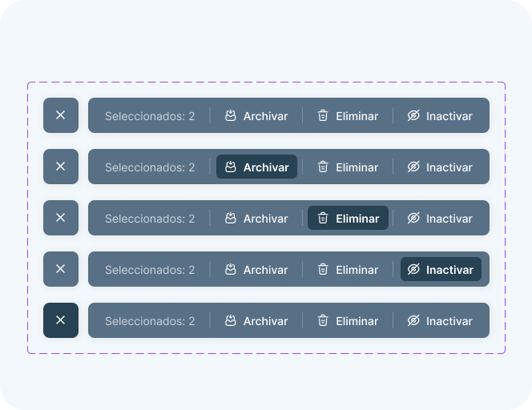
Task: Click the archive icon inside highlighted Archivar button
Action: 231,167
